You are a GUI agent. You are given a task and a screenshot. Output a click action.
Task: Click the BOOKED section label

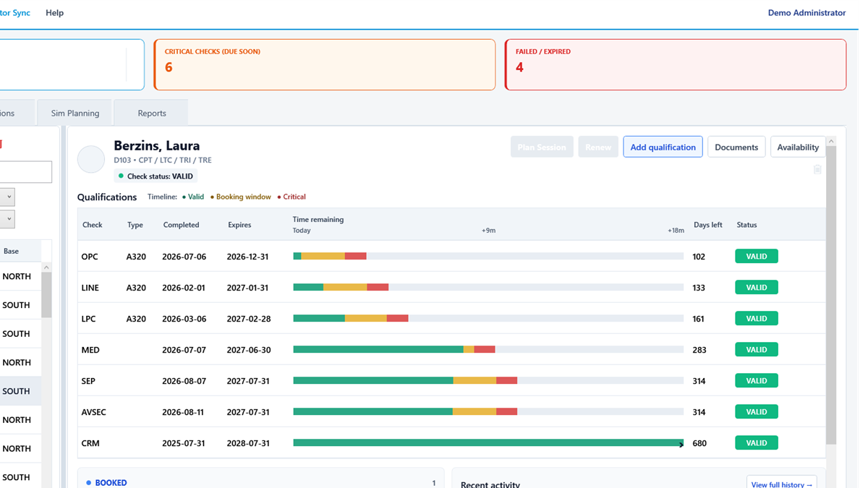click(x=111, y=483)
